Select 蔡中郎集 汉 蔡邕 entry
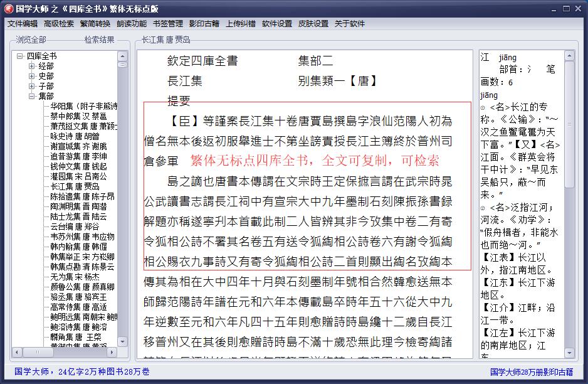The width and height of the screenshot is (588, 384). click(79, 116)
